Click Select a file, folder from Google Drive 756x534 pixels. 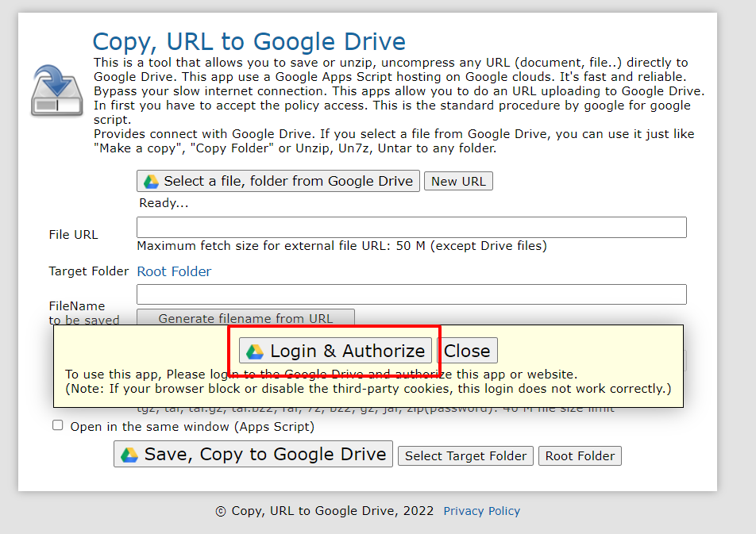pyautogui.click(x=278, y=181)
